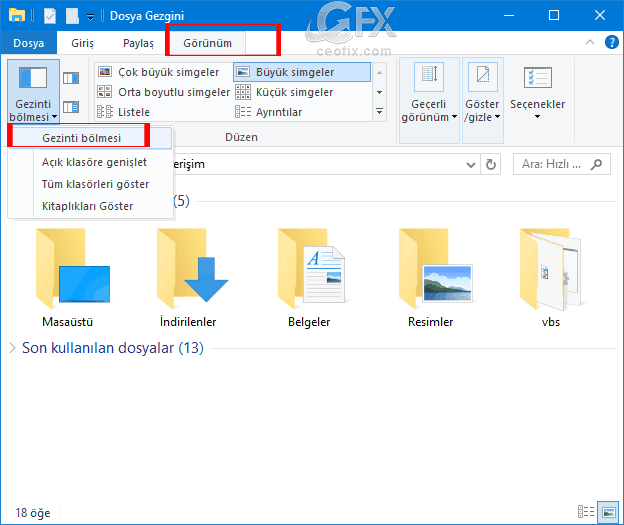
Task: Select Küçük simgeler layout
Action: 285,92
